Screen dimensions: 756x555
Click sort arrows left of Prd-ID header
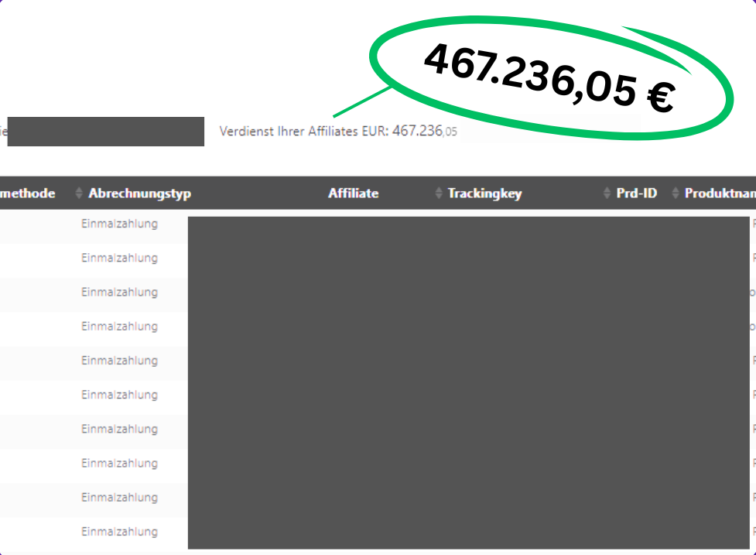click(607, 194)
